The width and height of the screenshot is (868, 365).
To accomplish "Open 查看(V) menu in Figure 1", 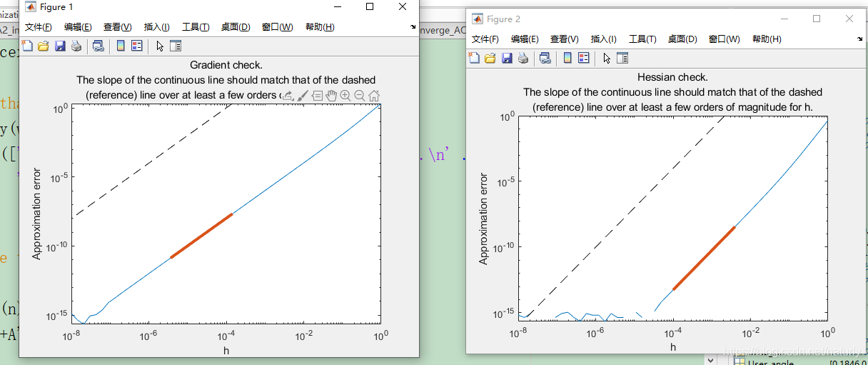I will (118, 27).
